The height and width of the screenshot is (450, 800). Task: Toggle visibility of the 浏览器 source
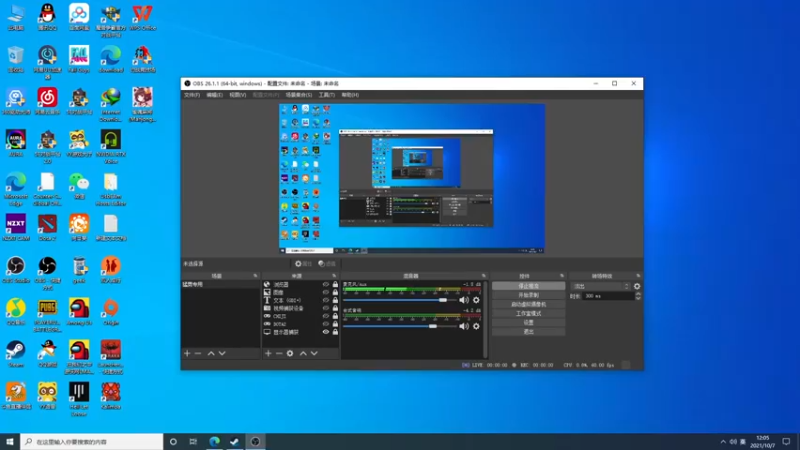pyautogui.click(x=326, y=284)
